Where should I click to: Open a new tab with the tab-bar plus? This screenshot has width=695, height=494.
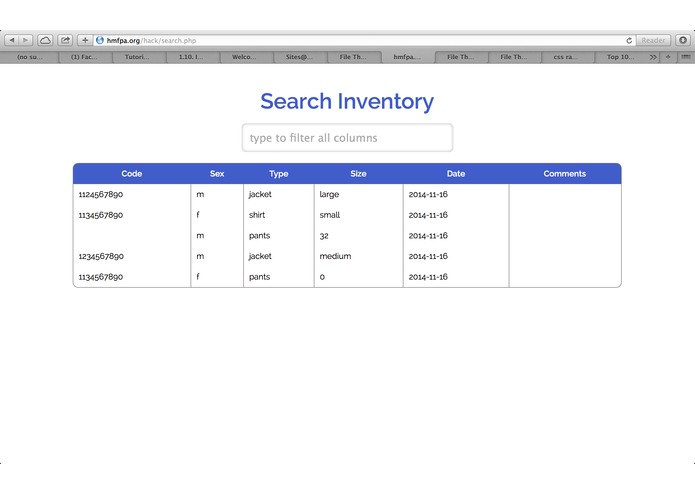pyautogui.click(x=668, y=57)
